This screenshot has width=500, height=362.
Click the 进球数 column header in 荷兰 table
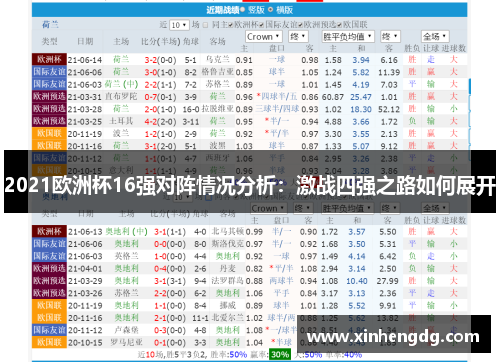tap(454, 48)
